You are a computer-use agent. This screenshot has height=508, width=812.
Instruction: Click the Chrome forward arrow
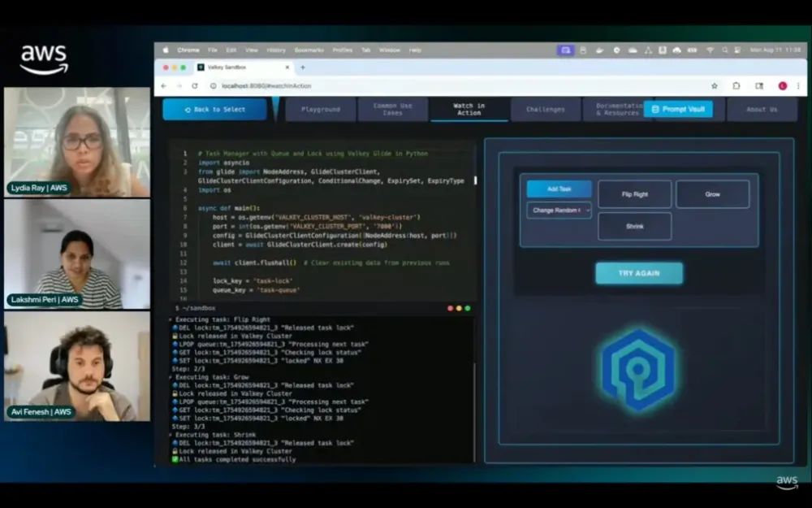tap(179, 86)
